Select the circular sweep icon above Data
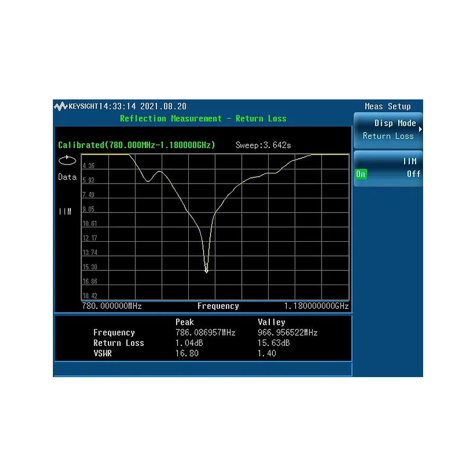The height and width of the screenshot is (476, 476). [x=67, y=160]
